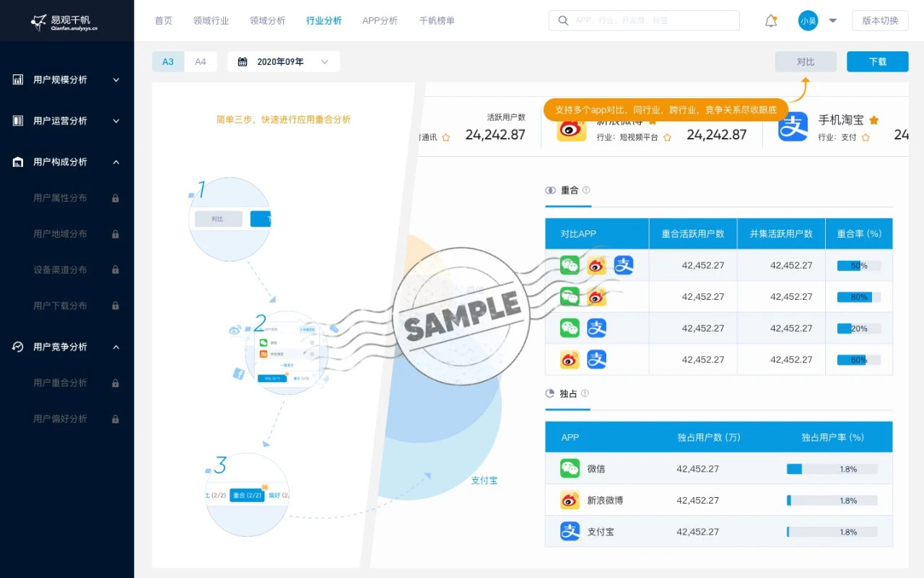Click the 重合活跃用户数 column header
924x578 pixels.
pyautogui.click(x=693, y=234)
